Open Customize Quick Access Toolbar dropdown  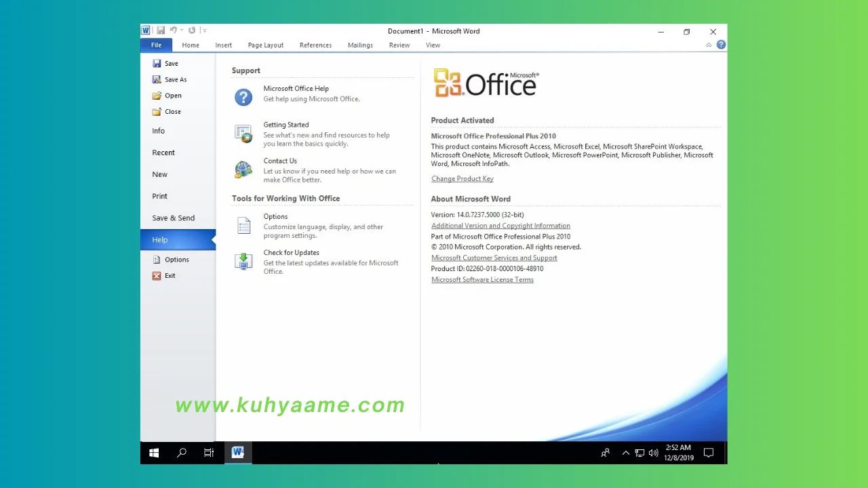pos(204,30)
